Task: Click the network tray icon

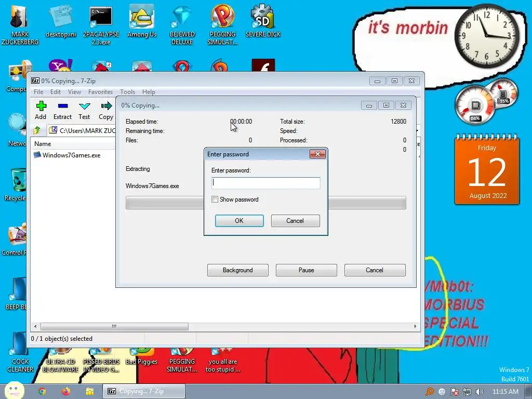Action: (467, 392)
